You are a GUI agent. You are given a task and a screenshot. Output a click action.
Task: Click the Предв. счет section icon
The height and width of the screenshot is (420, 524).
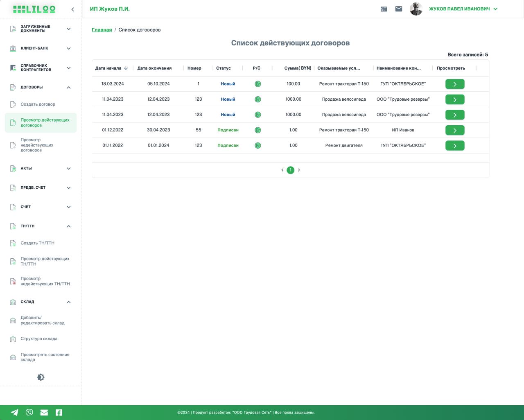point(13,187)
